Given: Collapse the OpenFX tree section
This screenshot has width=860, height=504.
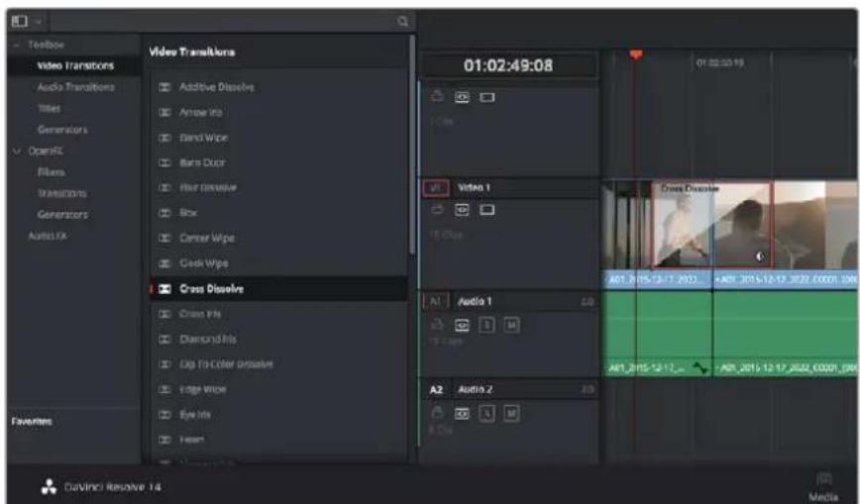Looking at the screenshot, I should [x=17, y=151].
